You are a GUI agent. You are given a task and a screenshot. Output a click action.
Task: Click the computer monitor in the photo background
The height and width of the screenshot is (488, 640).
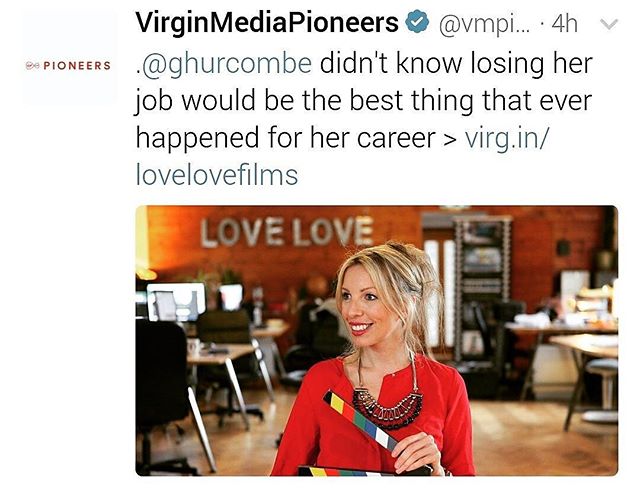coord(176,302)
